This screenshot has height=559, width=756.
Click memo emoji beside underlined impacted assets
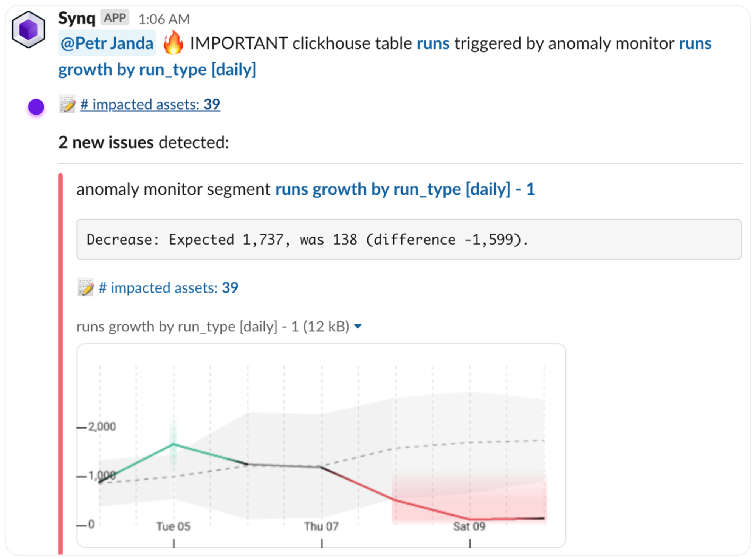(x=68, y=104)
